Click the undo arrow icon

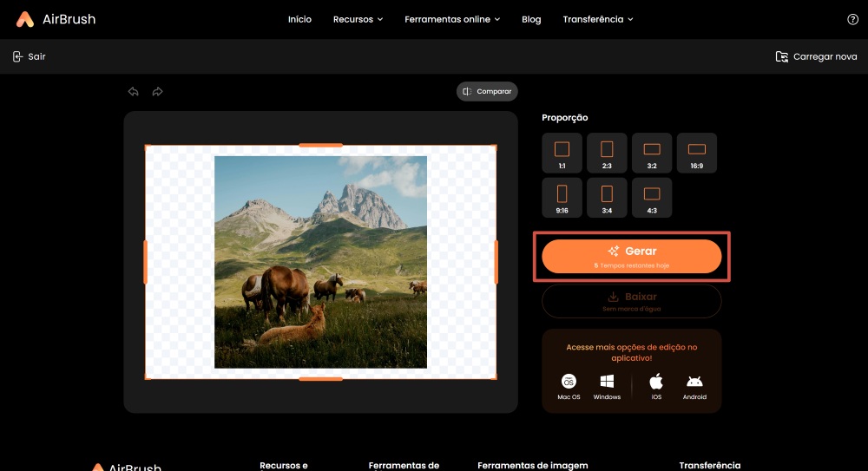pyautogui.click(x=134, y=91)
